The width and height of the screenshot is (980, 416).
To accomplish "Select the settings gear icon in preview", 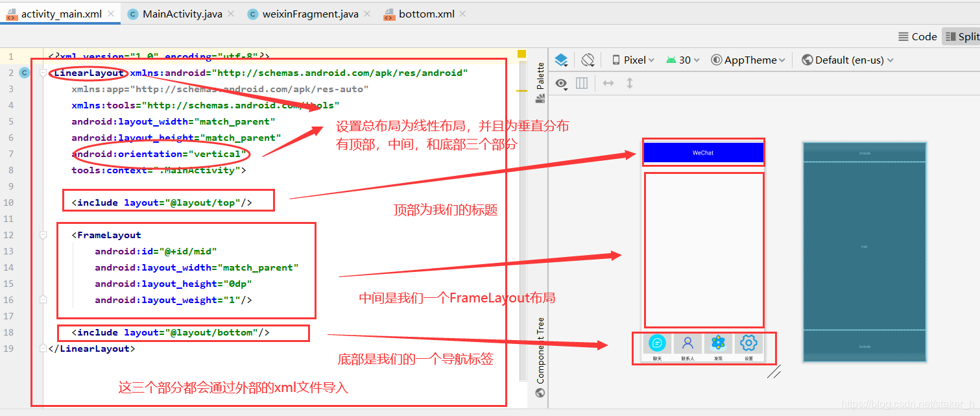I will tap(748, 343).
